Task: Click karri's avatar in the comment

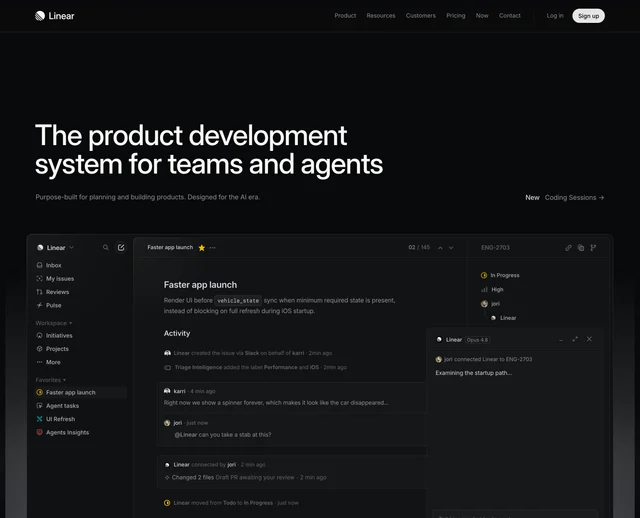Action: click(167, 391)
